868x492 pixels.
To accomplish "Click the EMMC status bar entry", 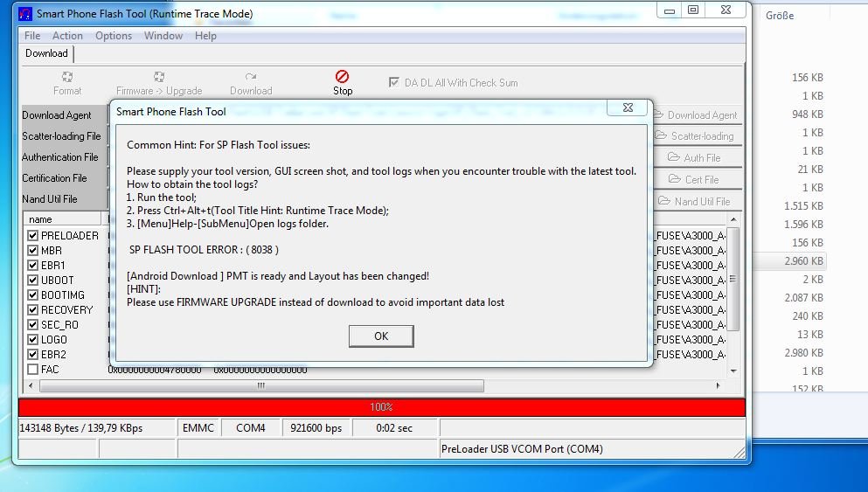I will [198, 428].
